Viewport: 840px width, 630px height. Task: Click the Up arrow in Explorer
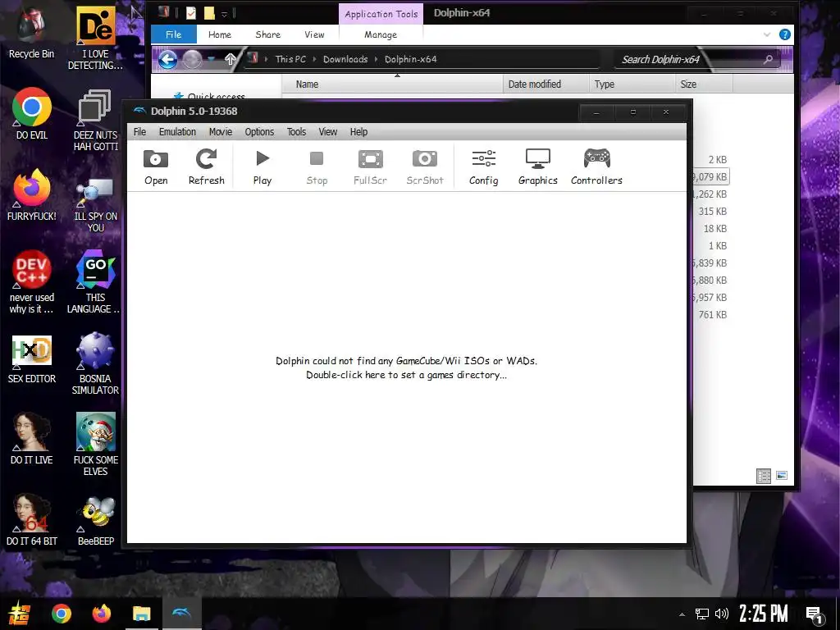[231, 59]
